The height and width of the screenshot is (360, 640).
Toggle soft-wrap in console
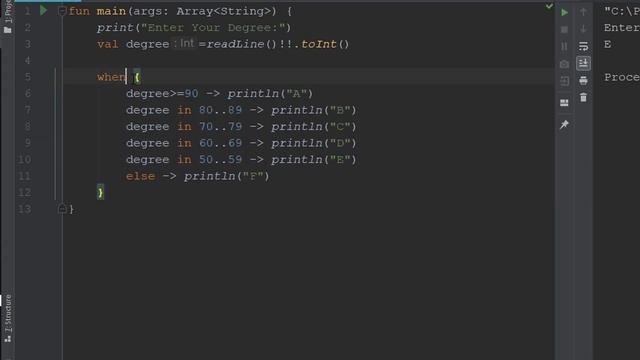tap(583, 46)
